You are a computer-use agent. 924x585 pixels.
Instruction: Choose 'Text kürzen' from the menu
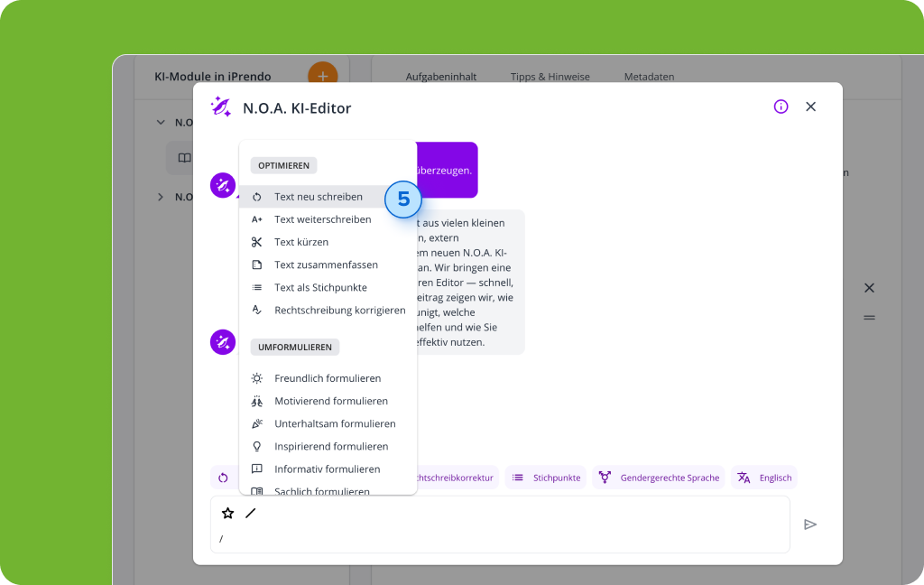(301, 242)
